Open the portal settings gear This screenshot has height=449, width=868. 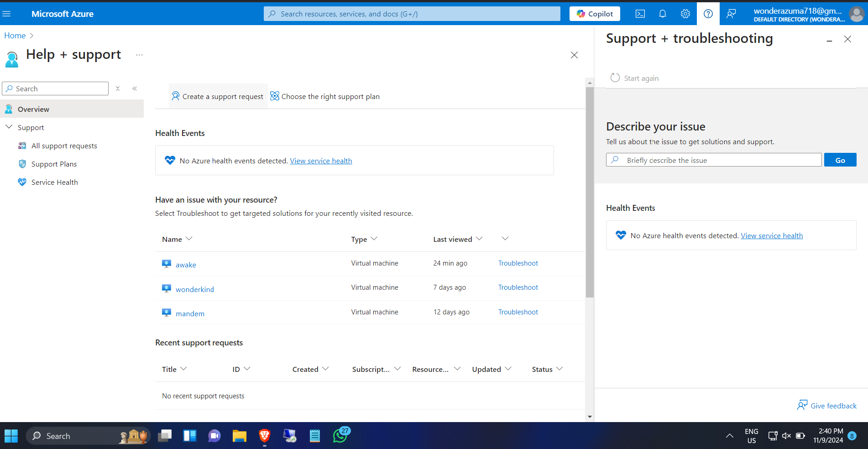685,14
